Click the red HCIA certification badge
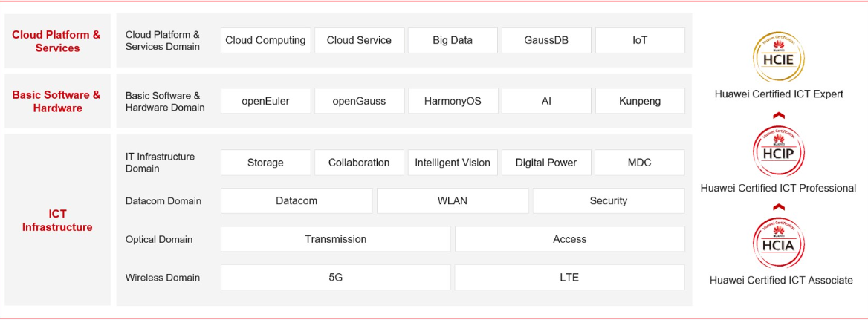The image size is (868, 320). (778, 243)
